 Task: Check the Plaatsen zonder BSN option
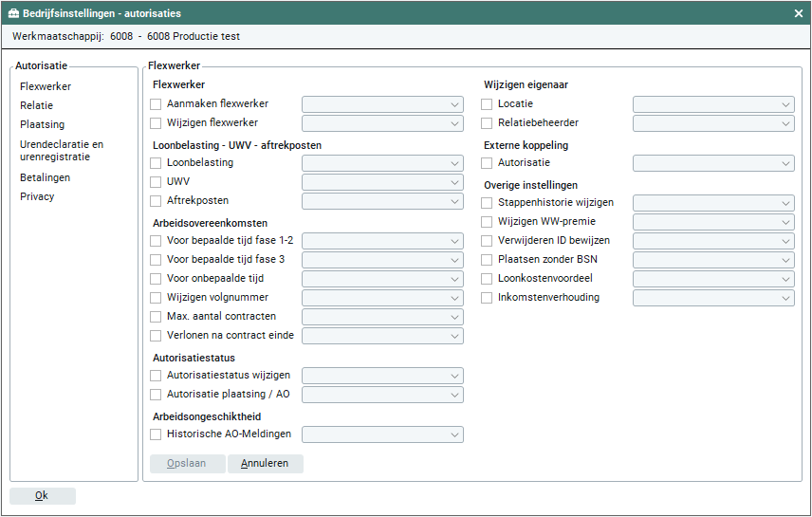click(x=488, y=260)
